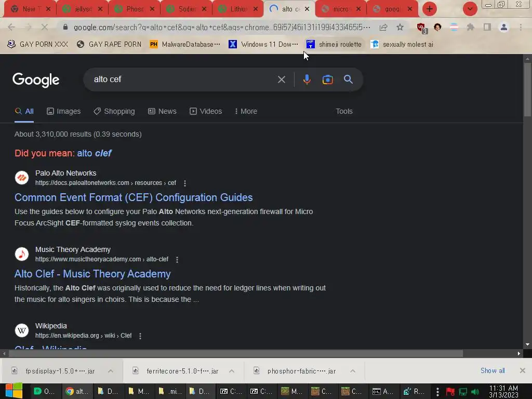Click the Music Theory Academy favicon

point(22,254)
